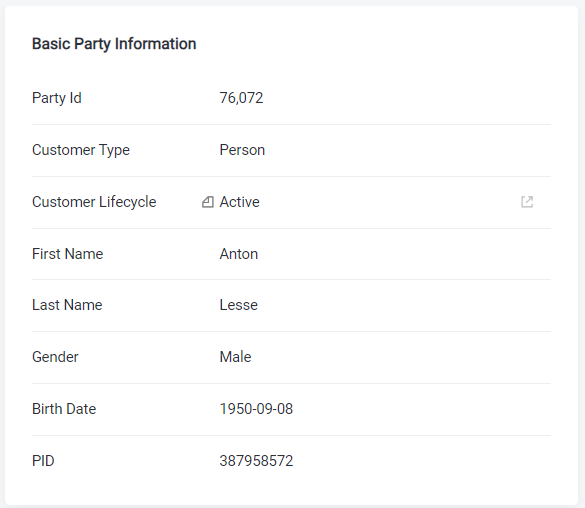Click the Active lifecycle status

pos(240,202)
